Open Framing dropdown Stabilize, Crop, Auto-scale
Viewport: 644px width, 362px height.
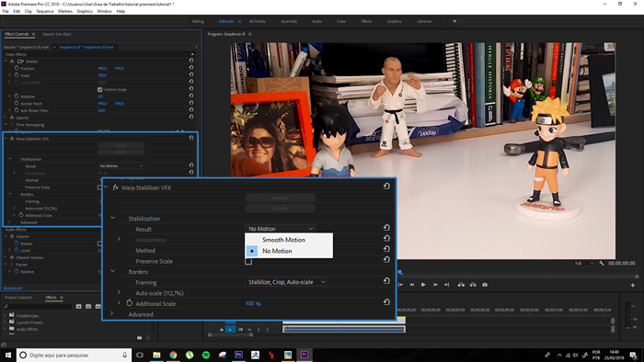286,282
